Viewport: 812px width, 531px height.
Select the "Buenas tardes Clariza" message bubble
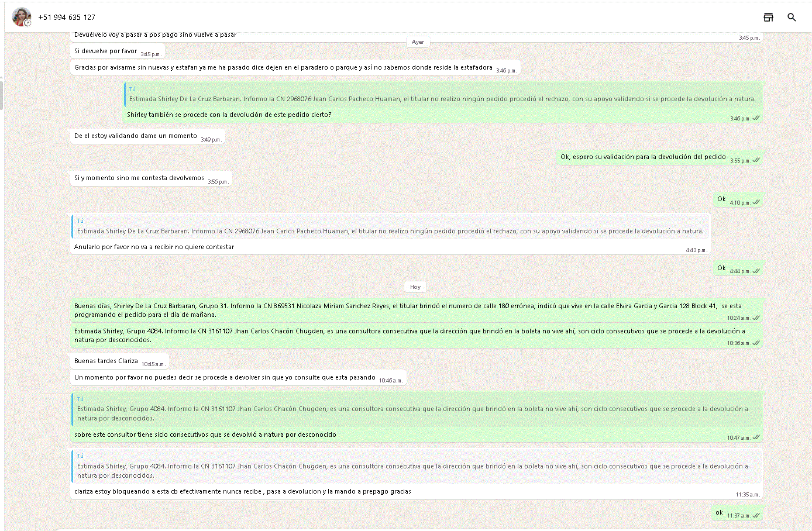click(x=106, y=361)
